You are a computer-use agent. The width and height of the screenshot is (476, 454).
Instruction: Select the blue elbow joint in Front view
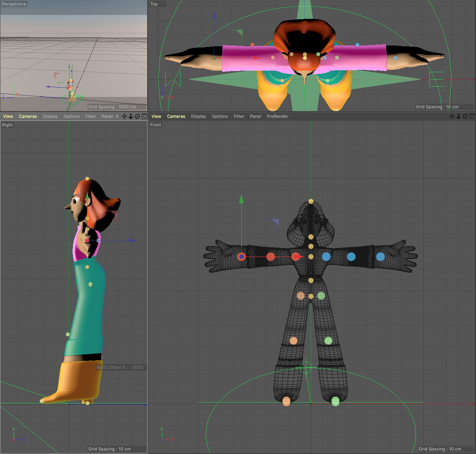click(351, 257)
